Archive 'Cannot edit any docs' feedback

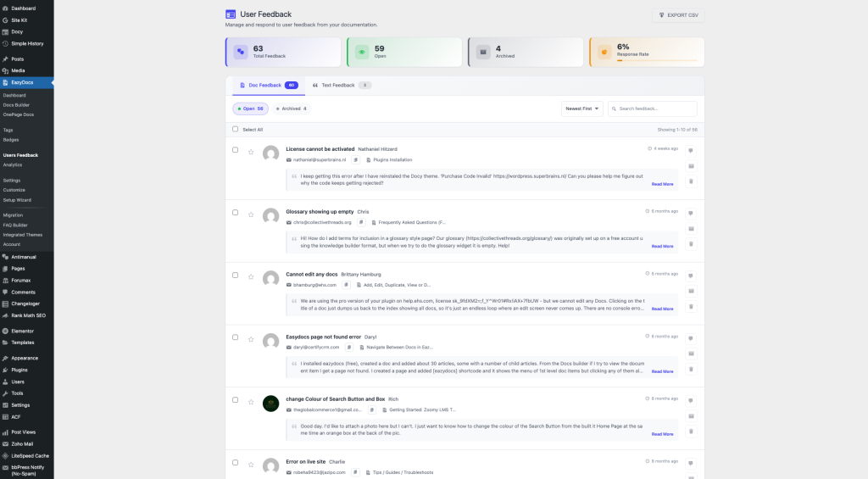(690, 292)
